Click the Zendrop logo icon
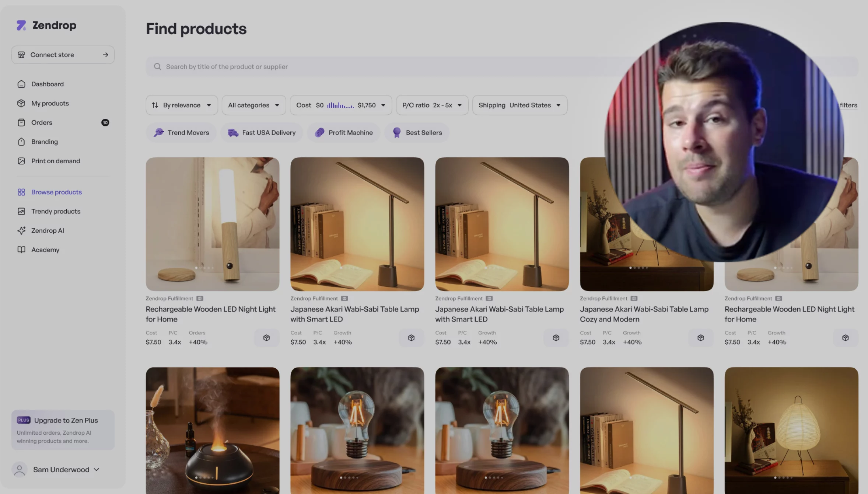The width and height of the screenshot is (868, 494). coord(21,25)
